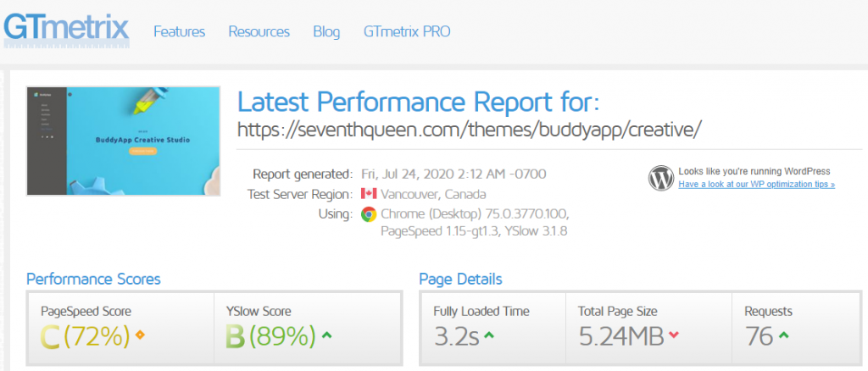The width and height of the screenshot is (868, 371).
Task: Select the 5.24MB total page size value
Action: pyautogui.click(x=621, y=336)
